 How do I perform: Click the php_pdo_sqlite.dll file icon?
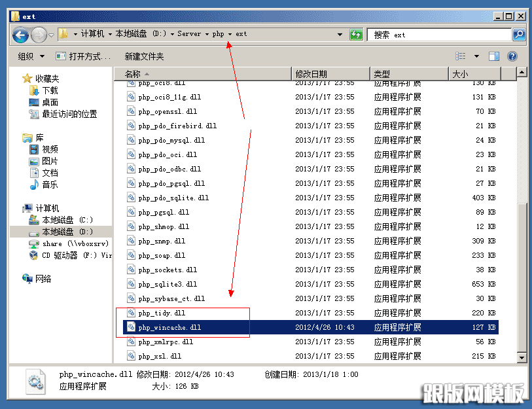coord(131,198)
